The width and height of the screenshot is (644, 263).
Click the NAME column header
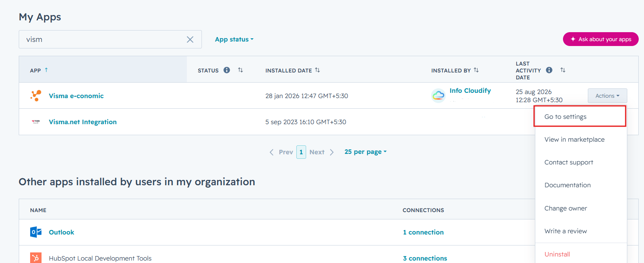tap(38, 210)
